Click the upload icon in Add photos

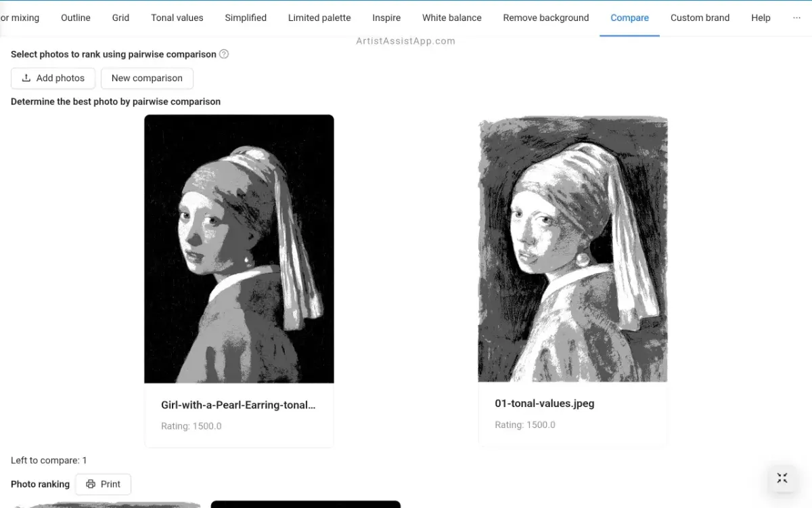[x=26, y=78]
